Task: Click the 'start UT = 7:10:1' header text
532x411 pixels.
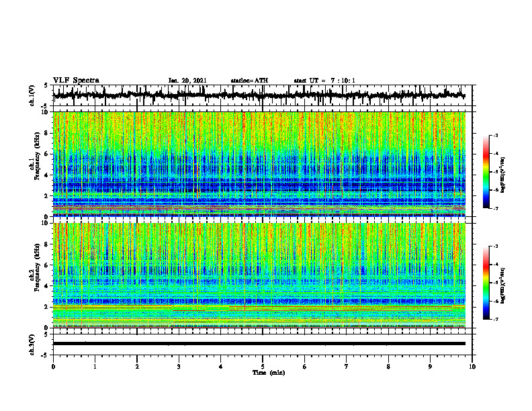Action: [324, 81]
